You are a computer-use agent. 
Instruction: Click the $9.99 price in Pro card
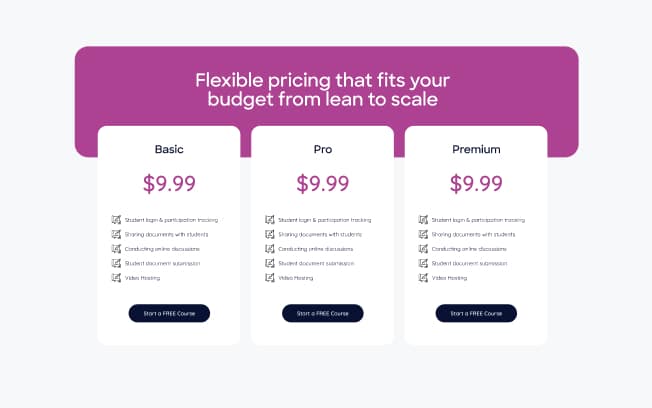click(323, 183)
